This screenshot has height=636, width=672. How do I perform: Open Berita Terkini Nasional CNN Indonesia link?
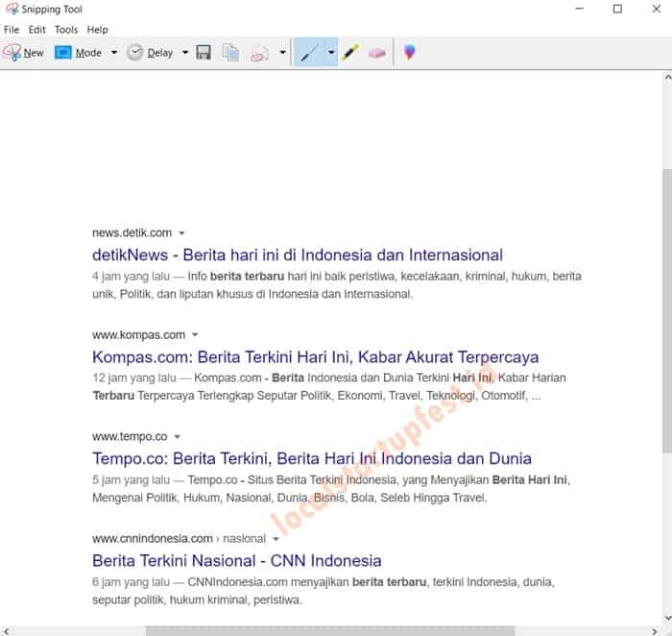pos(237,560)
